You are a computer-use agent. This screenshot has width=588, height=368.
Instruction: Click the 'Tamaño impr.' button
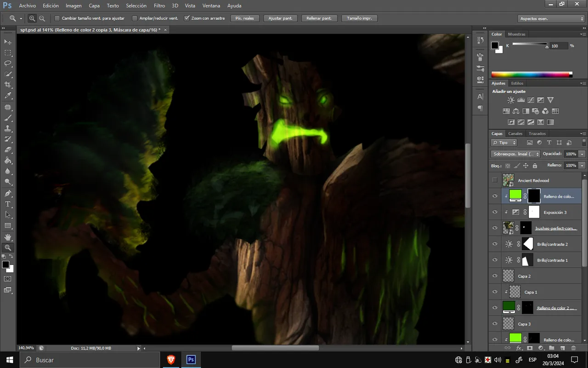pyautogui.click(x=360, y=18)
